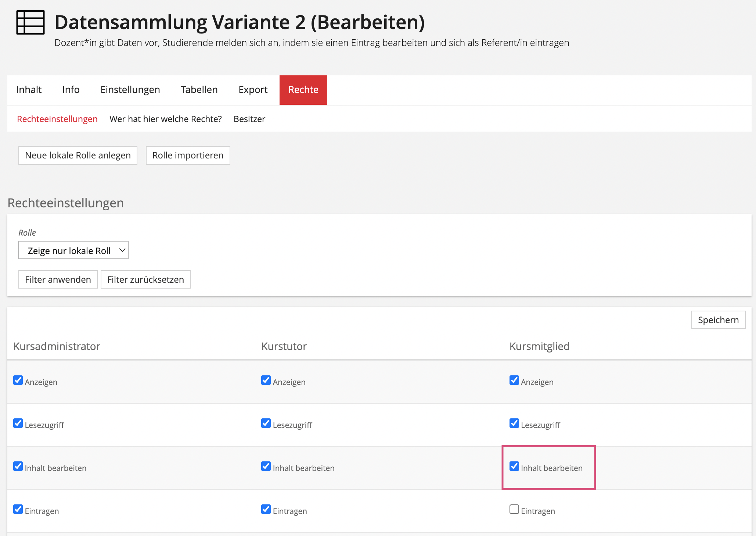
Task: Switch to the Inhalt tab
Action: 29,90
